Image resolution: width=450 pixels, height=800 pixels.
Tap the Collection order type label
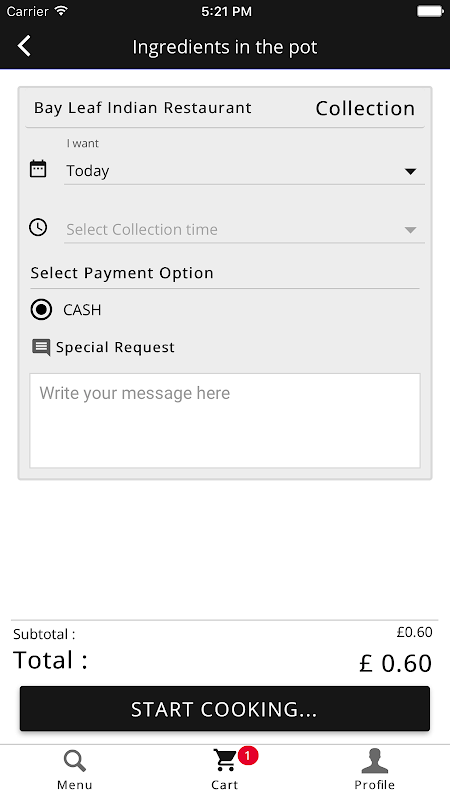(365, 108)
